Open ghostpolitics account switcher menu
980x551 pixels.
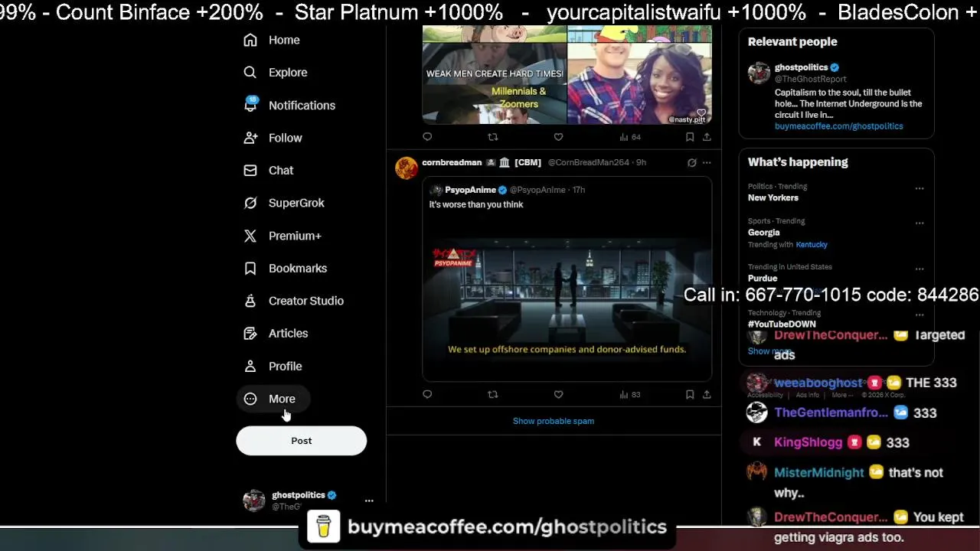point(369,500)
